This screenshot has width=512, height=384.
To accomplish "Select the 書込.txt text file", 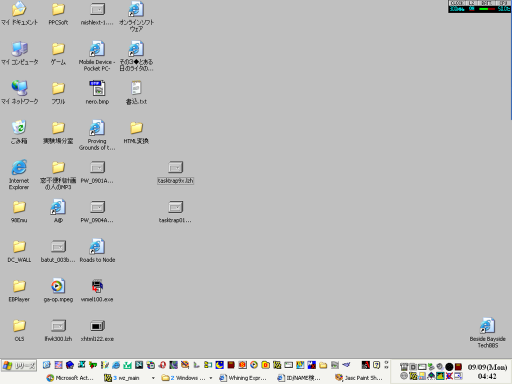I will pyautogui.click(x=136, y=93).
